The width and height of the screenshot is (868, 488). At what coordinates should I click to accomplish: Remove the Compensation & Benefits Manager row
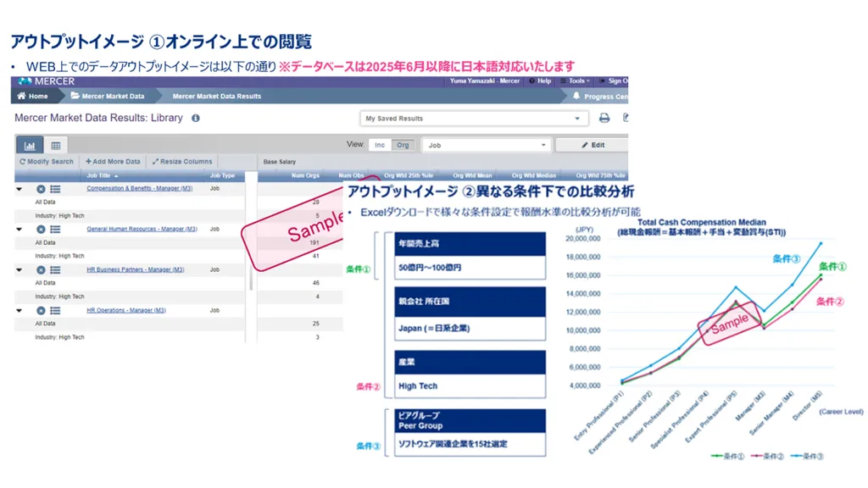point(41,189)
